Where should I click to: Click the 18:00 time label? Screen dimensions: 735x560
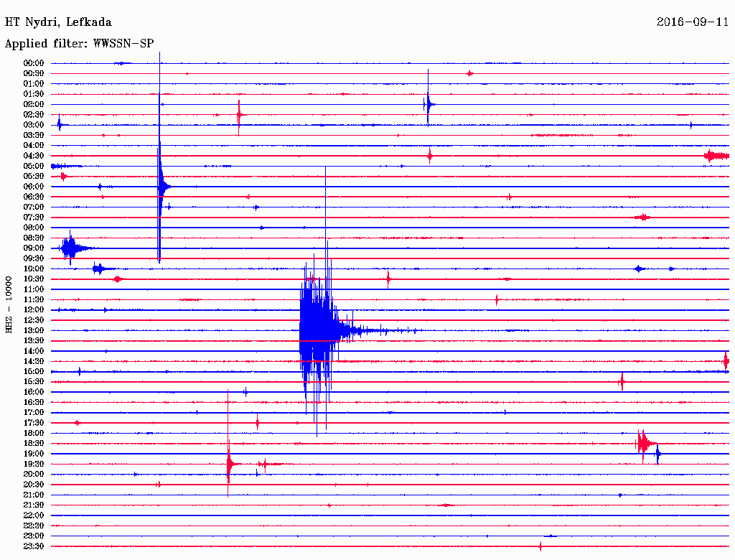click(x=34, y=434)
